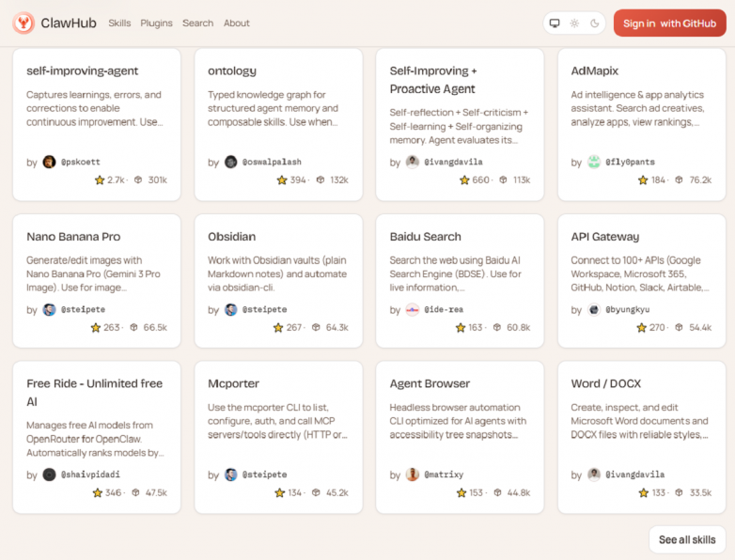
Task: Open the Plugins menu item
Action: 156,23
